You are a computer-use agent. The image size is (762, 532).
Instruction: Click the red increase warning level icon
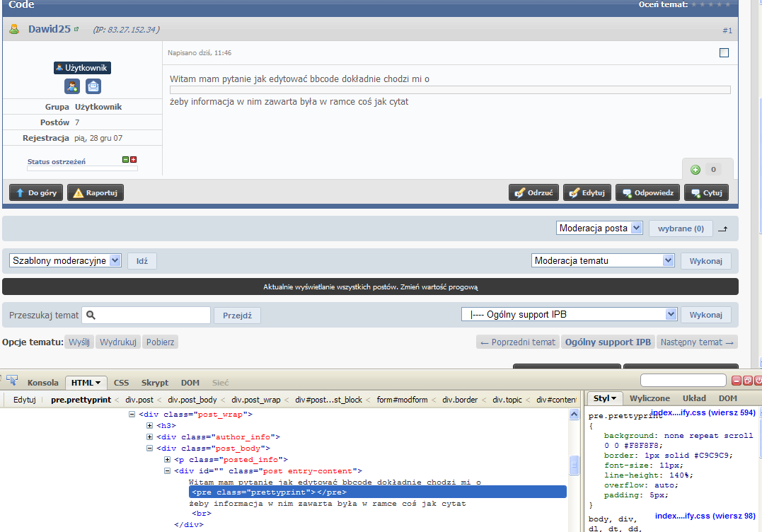pyautogui.click(x=133, y=160)
